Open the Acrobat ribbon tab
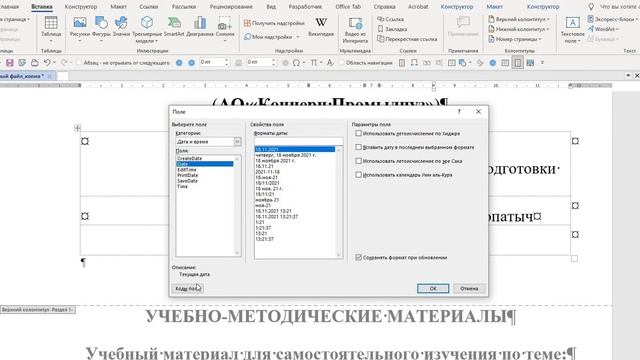This screenshot has height=360, width=640. pyautogui.click(x=418, y=7)
